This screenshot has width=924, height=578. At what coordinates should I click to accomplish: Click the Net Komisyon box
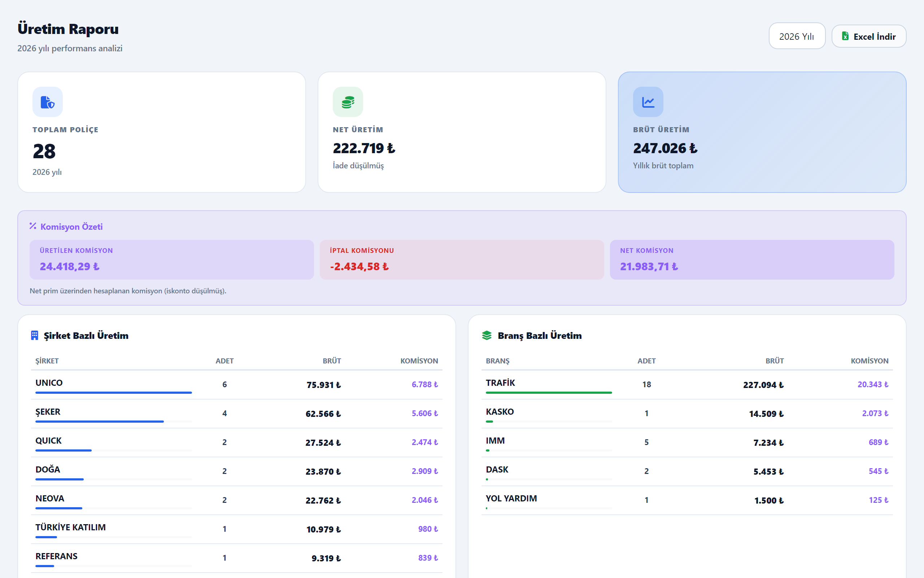point(752,260)
